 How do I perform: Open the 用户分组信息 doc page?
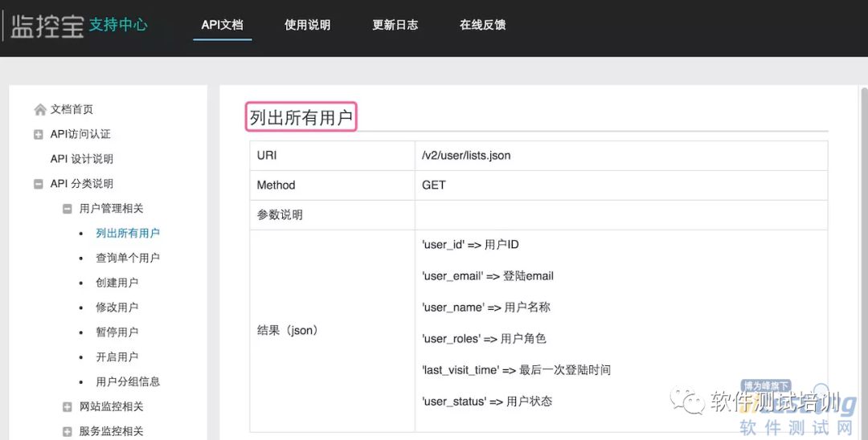(x=128, y=382)
